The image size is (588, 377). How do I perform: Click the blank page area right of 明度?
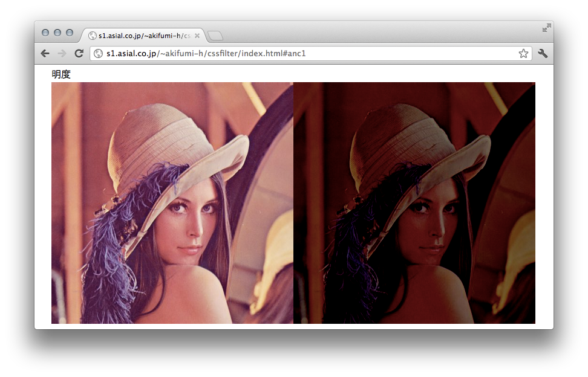point(302,74)
